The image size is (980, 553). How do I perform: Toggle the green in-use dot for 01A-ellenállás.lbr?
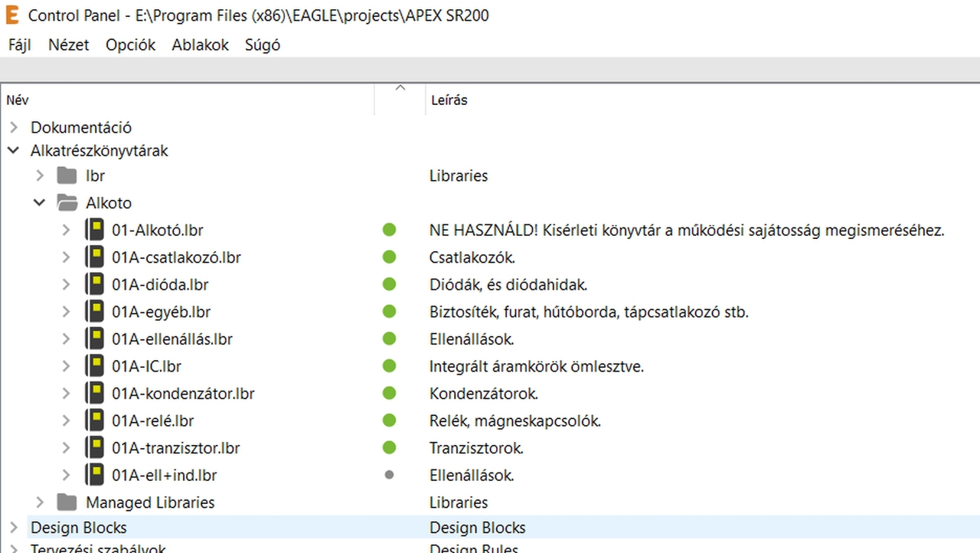389,339
